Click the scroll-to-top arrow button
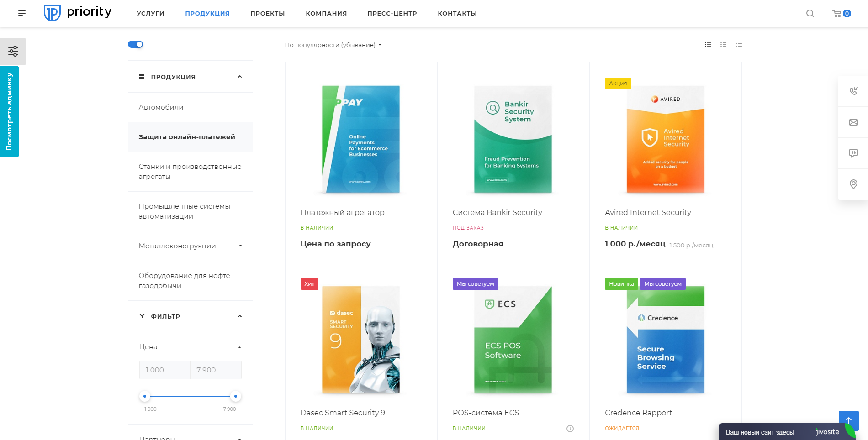 [x=848, y=420]
